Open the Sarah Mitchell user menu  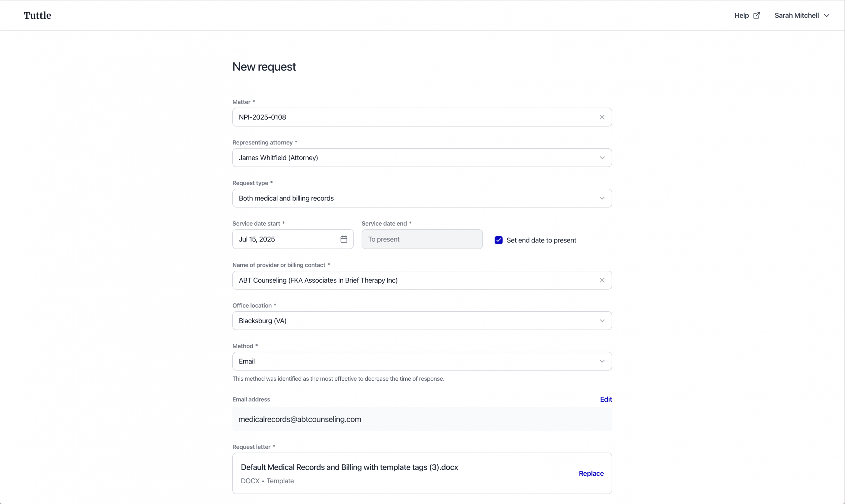(x=796, y=15)
